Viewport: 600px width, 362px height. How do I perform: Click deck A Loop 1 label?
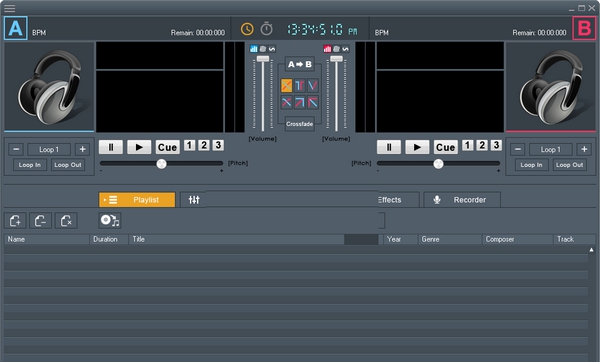pyautogui.click(x=49, y=149)
